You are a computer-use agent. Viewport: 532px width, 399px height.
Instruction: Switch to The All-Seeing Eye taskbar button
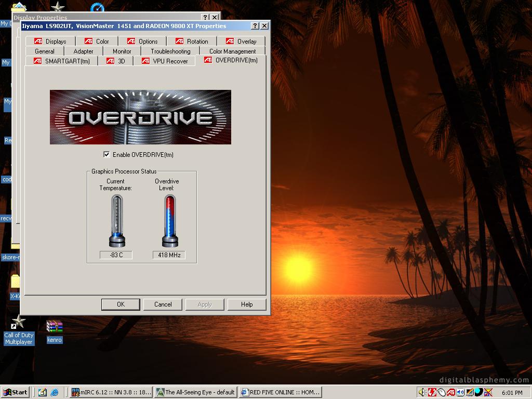click(x=195, y=392)
